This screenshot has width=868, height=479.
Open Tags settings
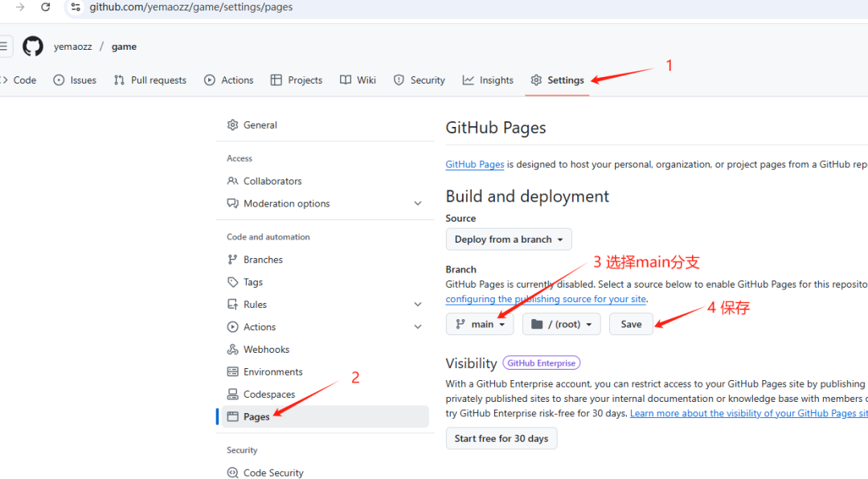[325, 282]
